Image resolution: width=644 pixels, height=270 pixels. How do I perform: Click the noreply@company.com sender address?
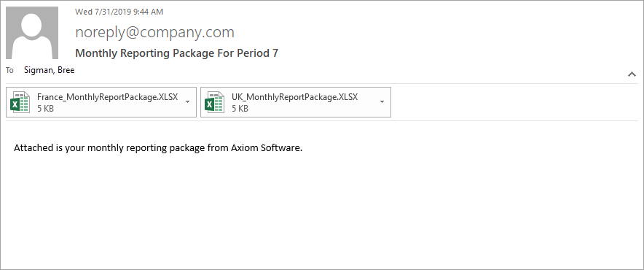click(x=155, y=32)
